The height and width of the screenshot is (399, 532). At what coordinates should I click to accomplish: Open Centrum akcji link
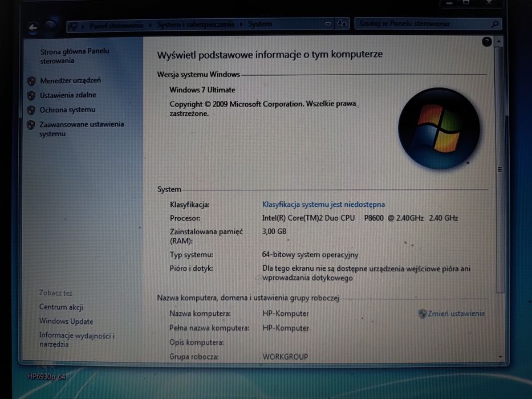61,307
